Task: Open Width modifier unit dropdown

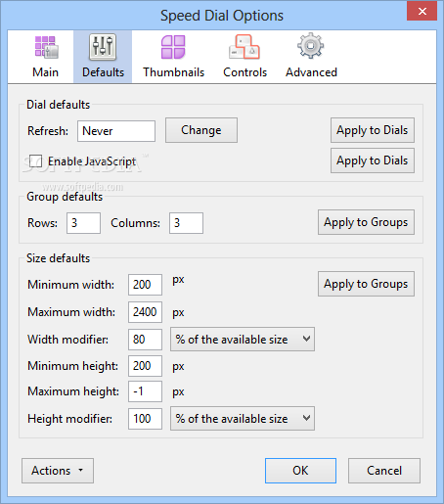Action: click(x=243, y=340)
